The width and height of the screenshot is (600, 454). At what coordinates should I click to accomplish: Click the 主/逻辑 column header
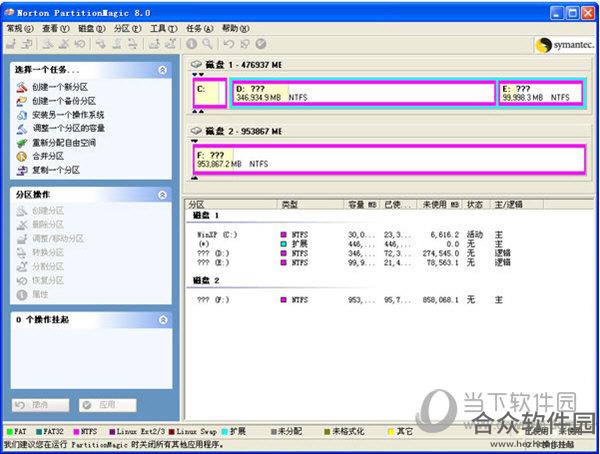coord(517,204)
